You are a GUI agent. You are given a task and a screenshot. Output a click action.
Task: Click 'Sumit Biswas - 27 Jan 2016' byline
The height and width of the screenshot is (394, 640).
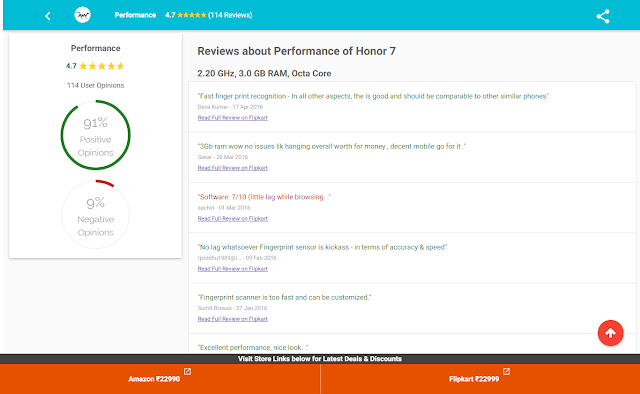pyautogui.click(x=232, y=308)
